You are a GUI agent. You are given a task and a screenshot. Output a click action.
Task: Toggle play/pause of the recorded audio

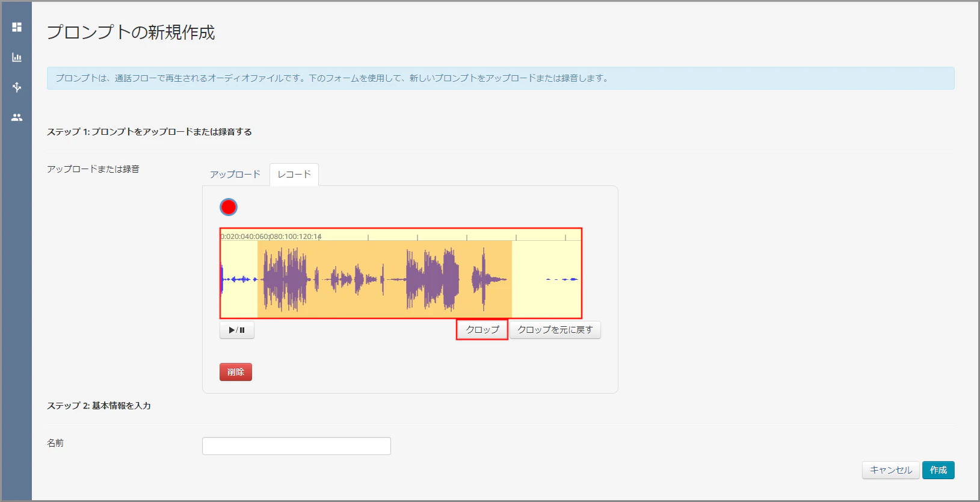tap(237, 330)
